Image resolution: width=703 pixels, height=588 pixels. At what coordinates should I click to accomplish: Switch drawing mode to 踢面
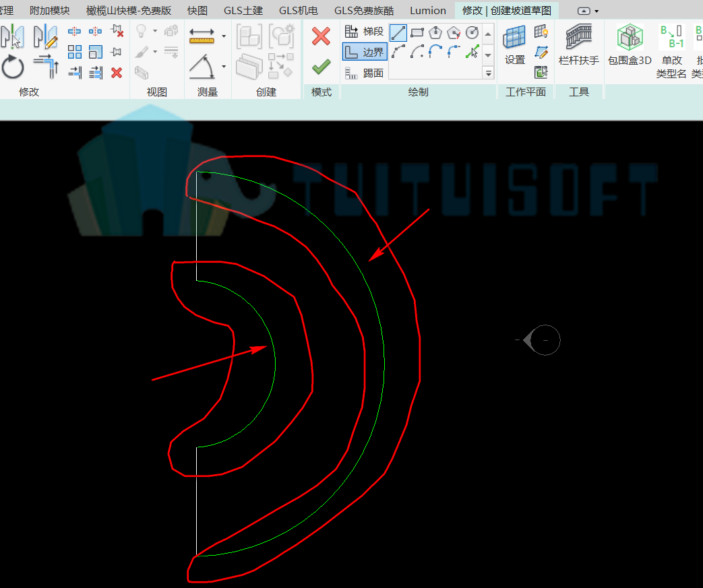[x=364, y=73]
